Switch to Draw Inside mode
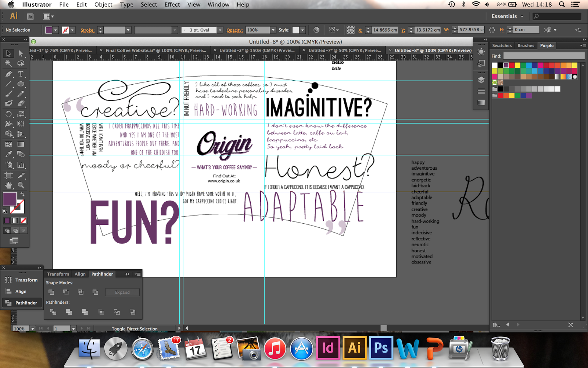588x368 pixels. (x=23, y=230)
